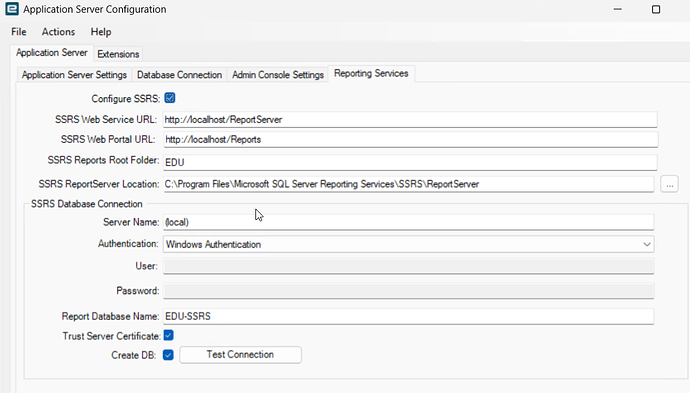Screen dimensions: 690x393
Task: Click the Server Name input field
Action: click(408, 222)
